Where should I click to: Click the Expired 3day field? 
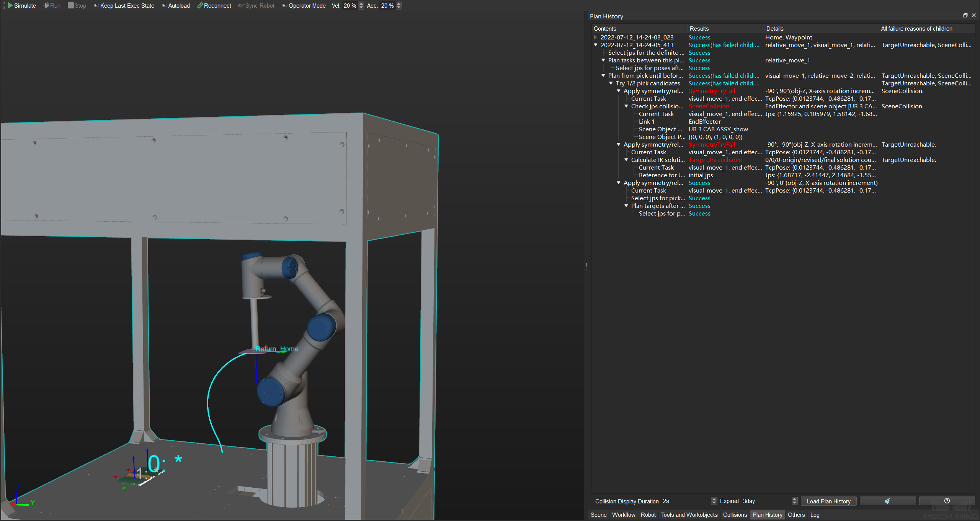pyautogui.click(x=766, y=501)
